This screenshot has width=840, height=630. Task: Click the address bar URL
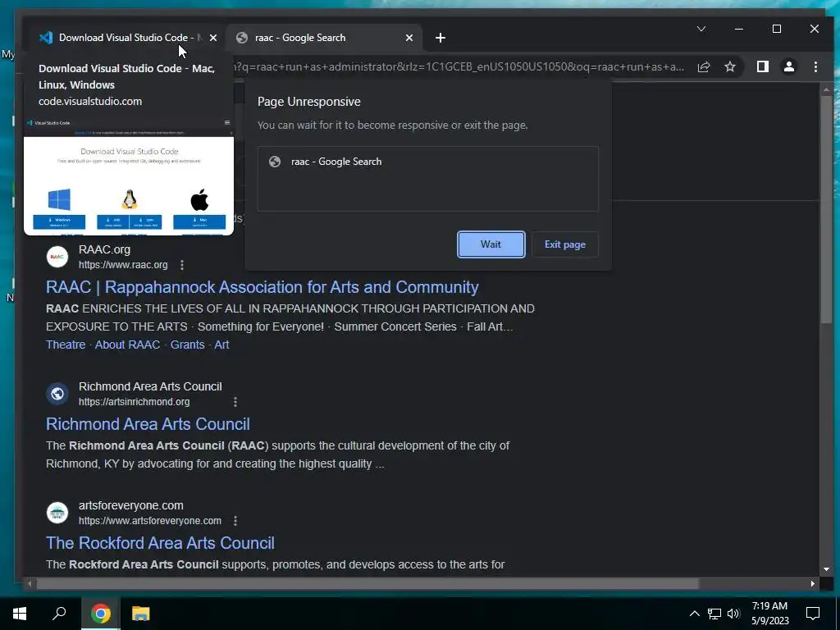click(459, 67)
